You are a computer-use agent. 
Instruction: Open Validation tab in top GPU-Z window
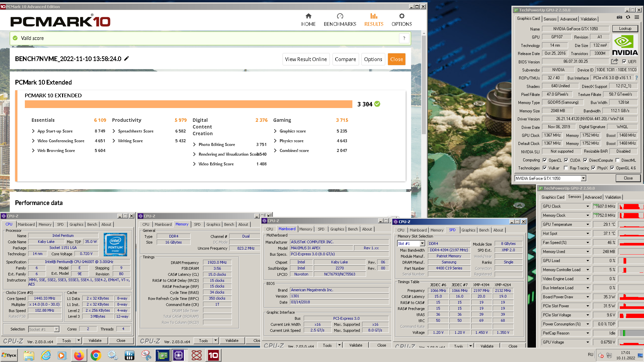coord(589,19)
